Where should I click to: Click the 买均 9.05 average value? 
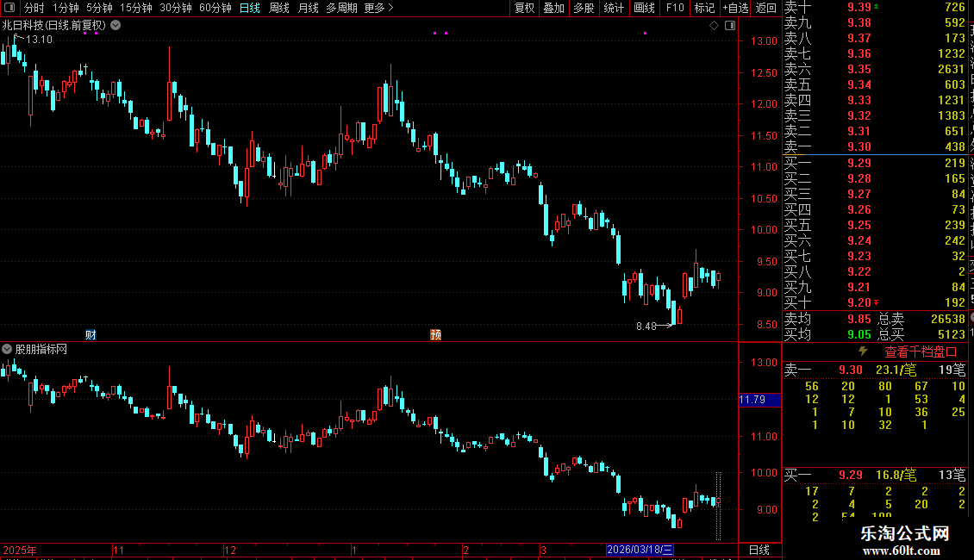pos(859,334)
